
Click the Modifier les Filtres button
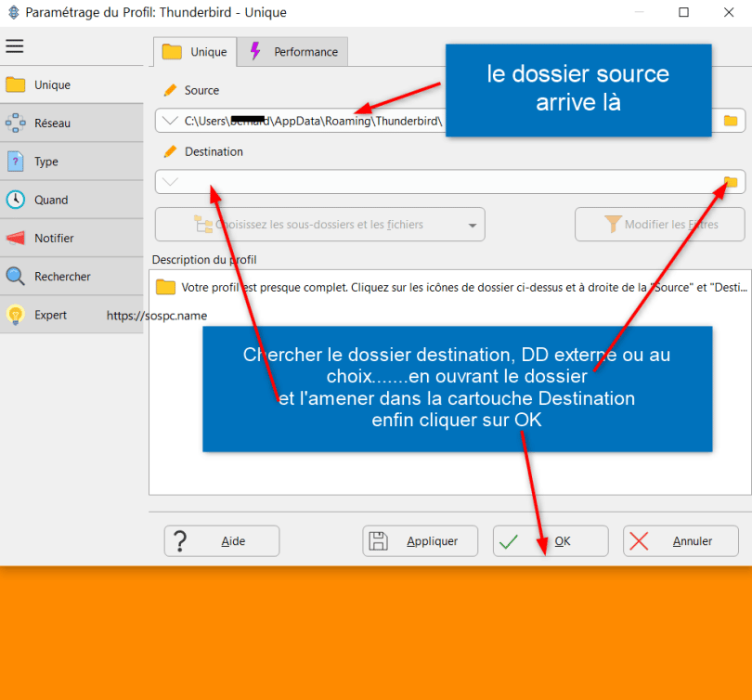660,225
